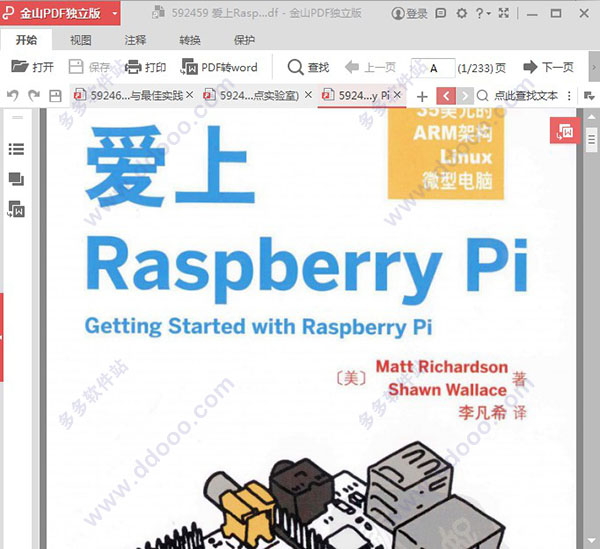Expand the ribbon overflow arrow

(594, 67)
